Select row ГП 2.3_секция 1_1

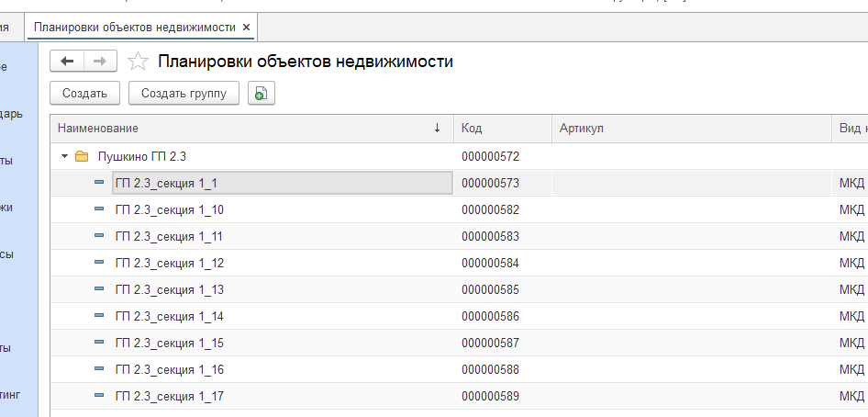coord(166,184)
